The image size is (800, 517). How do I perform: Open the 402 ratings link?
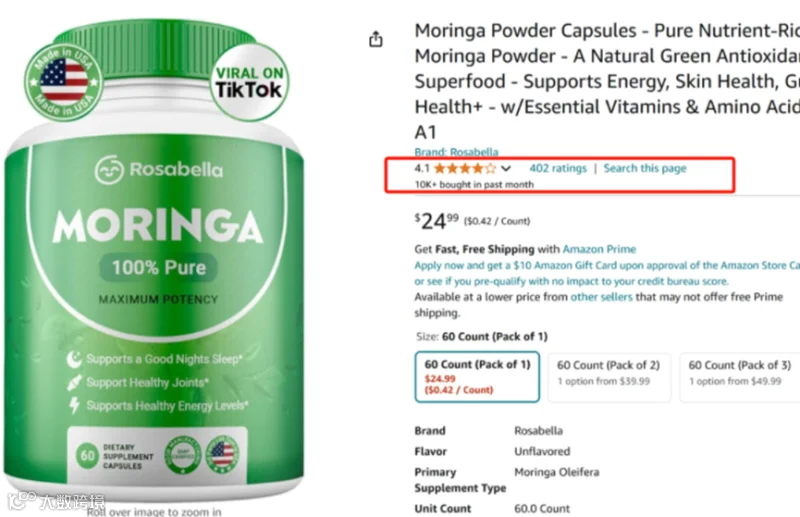558,168
